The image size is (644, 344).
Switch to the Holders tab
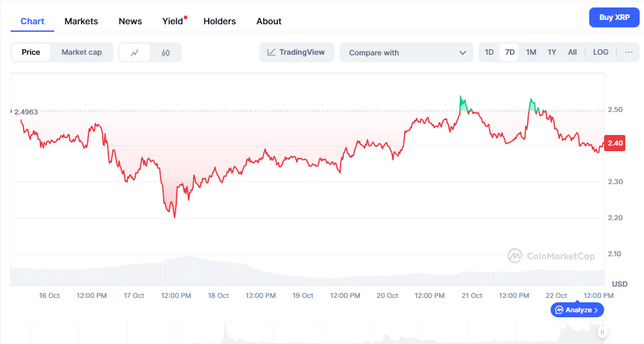tap(219, 21)
